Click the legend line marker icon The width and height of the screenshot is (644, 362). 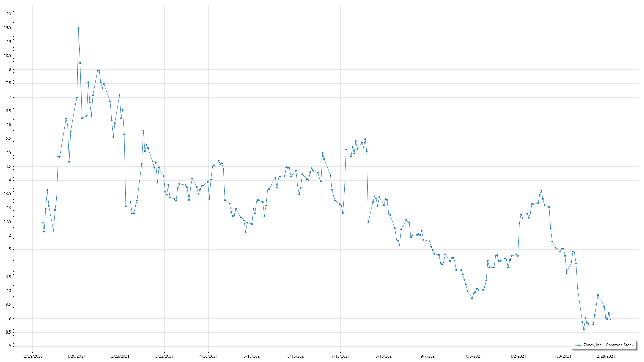coord(579,345)
